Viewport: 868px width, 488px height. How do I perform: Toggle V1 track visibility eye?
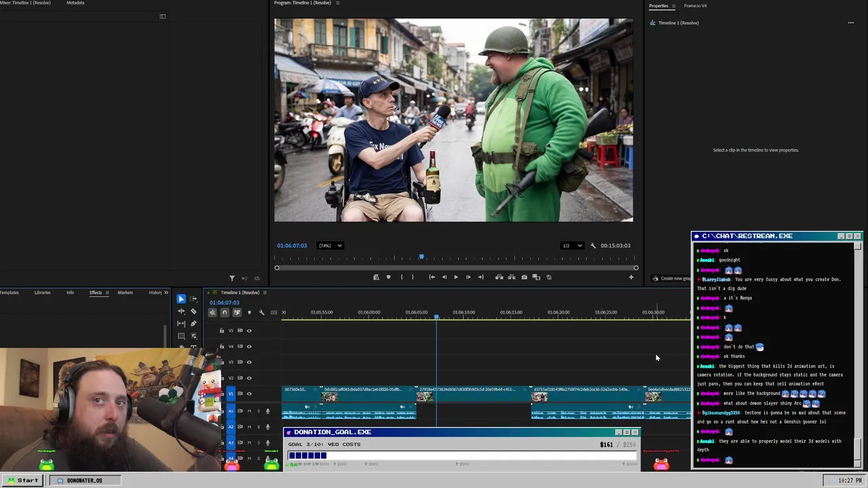[x=249, y=394]
